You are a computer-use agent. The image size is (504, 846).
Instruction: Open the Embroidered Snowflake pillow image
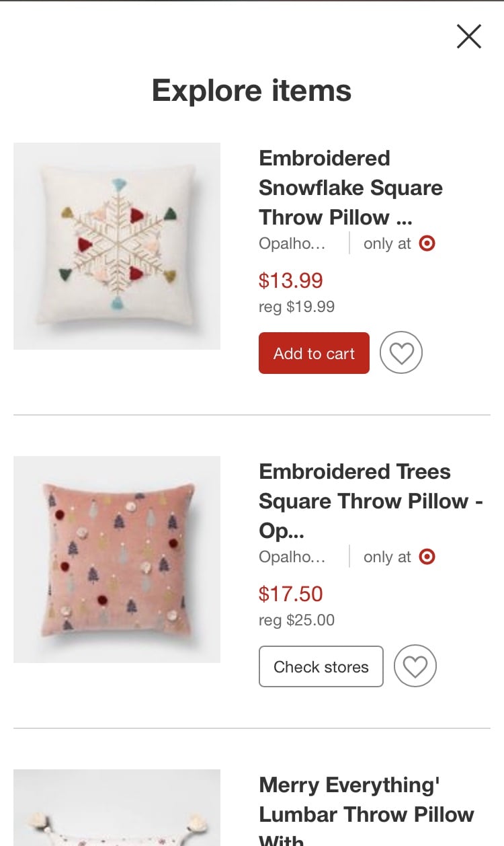(117, 246)
